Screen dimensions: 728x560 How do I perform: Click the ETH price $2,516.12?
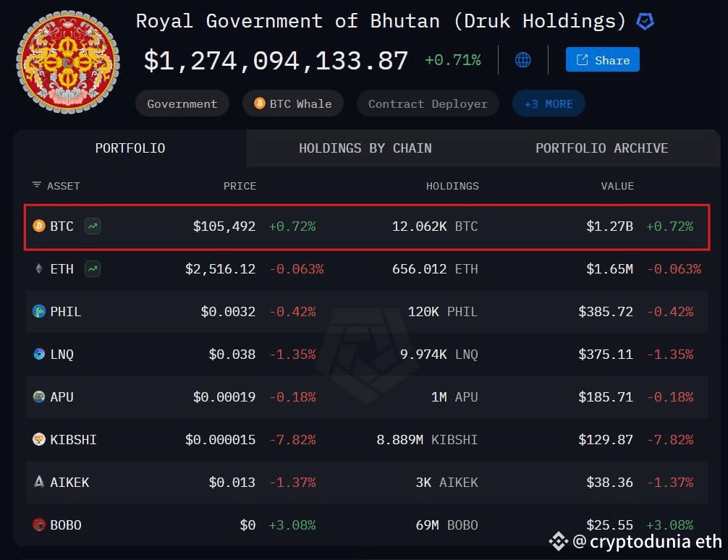[221, 269]
